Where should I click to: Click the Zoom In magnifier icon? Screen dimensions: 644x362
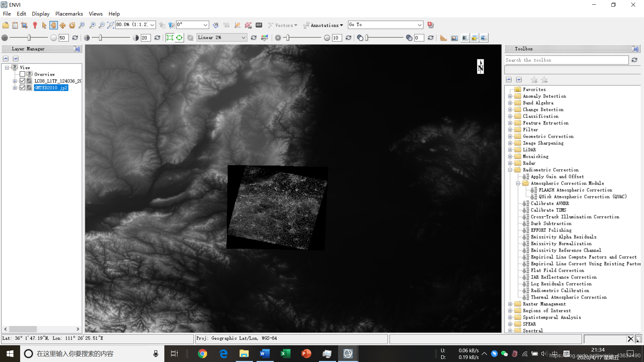pyautogui.click(x=92, y=25)
